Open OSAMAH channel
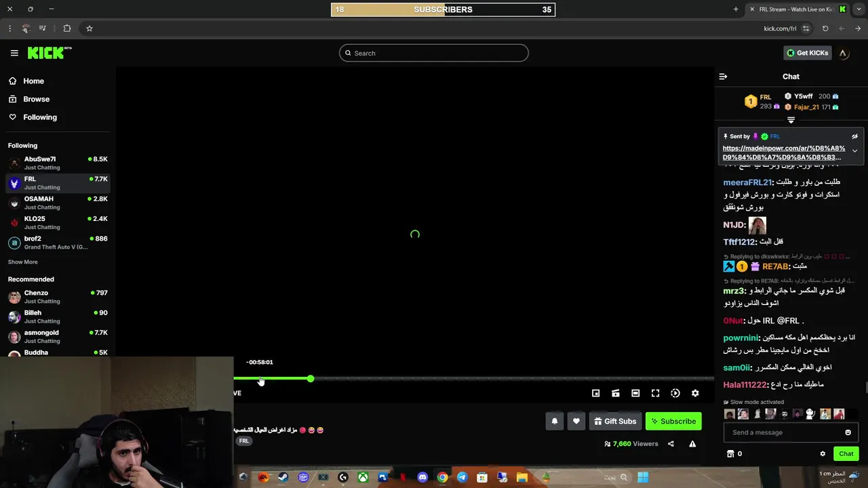The height and width of the screenshot is (488, 868). coord(58,203)
